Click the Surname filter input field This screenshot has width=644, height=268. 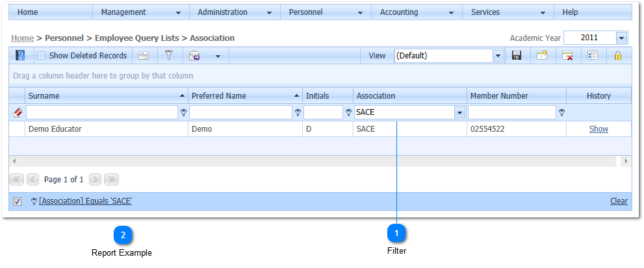click(102, 112)
